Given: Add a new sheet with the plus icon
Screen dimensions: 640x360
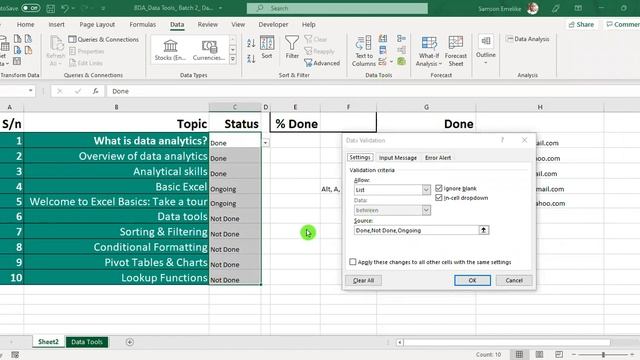Looking at the screenshot, I should (x=130, y=342).
